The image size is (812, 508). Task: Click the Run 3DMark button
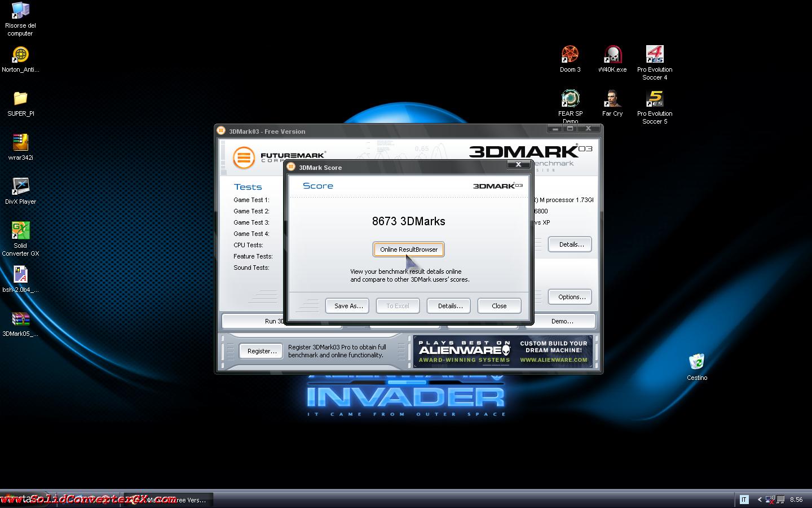(x=254, y=321)
